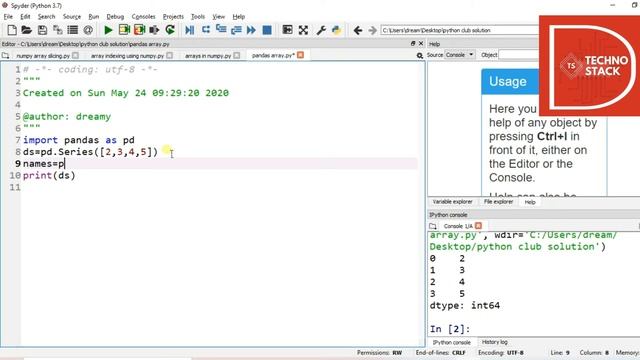This screenshot has width=640, height=360.
Task: Run the file with green play
Action: [x=108, y=30]
